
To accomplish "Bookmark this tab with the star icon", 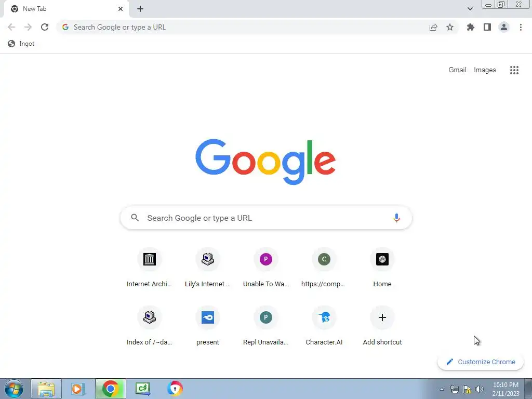I will point(450,27).
